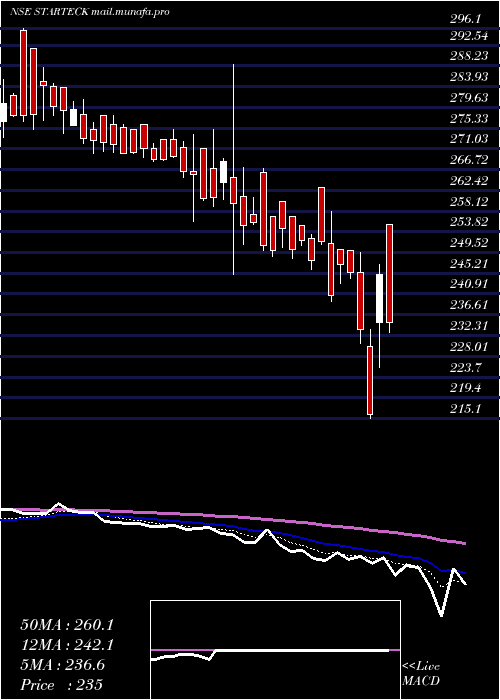Click the blue 12MA line end

click(463, 572)
